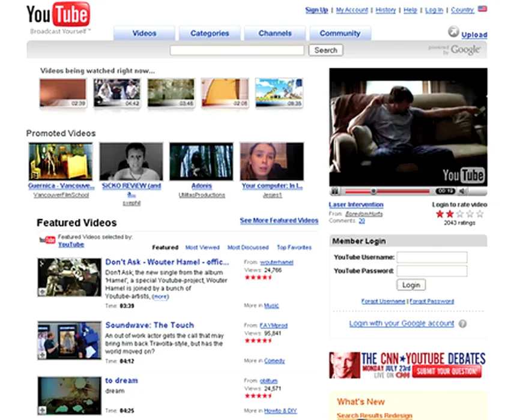The width and height of the screenshot is (508, 420).
Task: Open the 02:39 being-watched thumbnail
Action: (63, 93)
